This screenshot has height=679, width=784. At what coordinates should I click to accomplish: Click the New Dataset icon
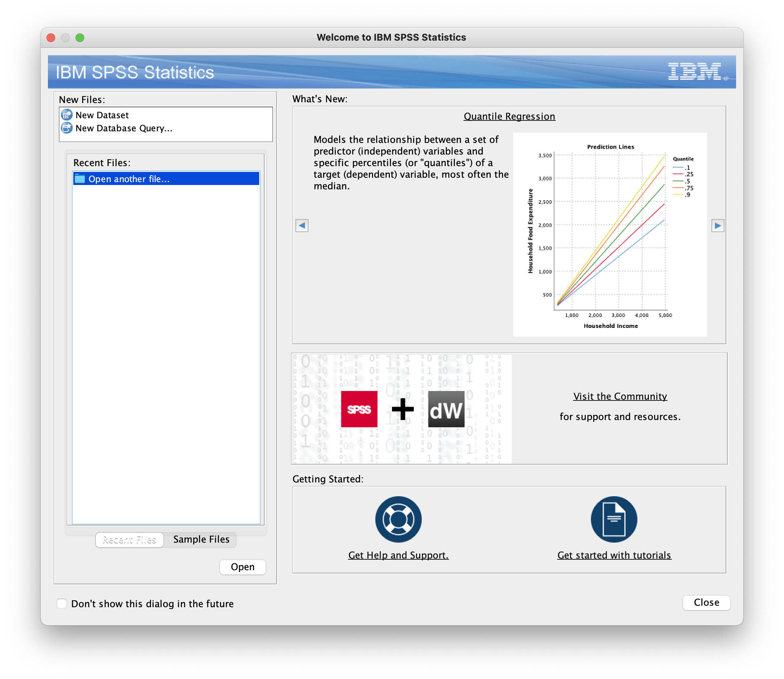pyautogui.click(x=67, y=115)
